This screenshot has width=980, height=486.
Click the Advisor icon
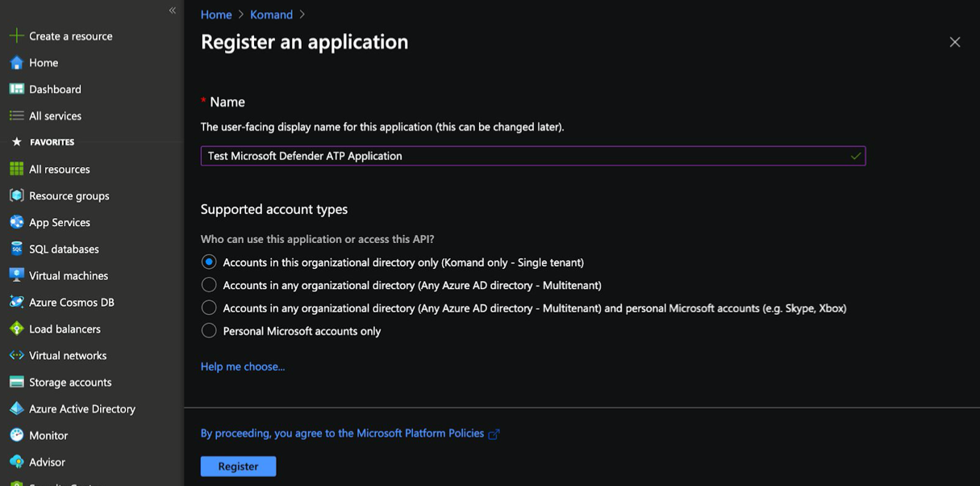[x=16, y=462]
